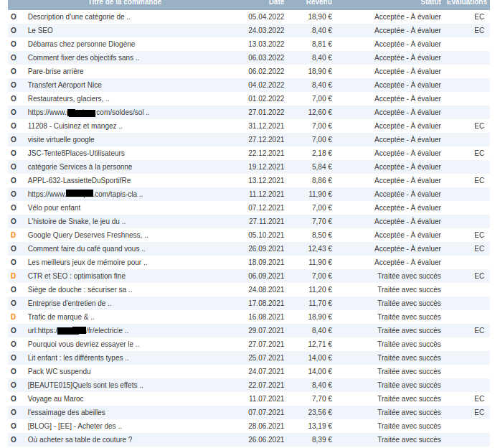
Task: Open 'l'essaimage des abeilles' order
Action: (66, 412)
